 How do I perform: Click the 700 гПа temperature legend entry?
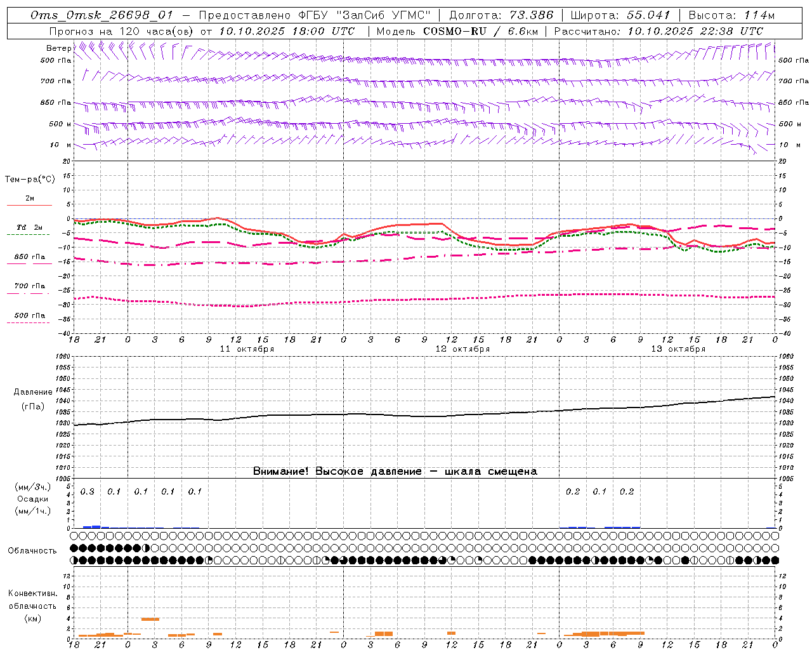click(x=30, y=286)
